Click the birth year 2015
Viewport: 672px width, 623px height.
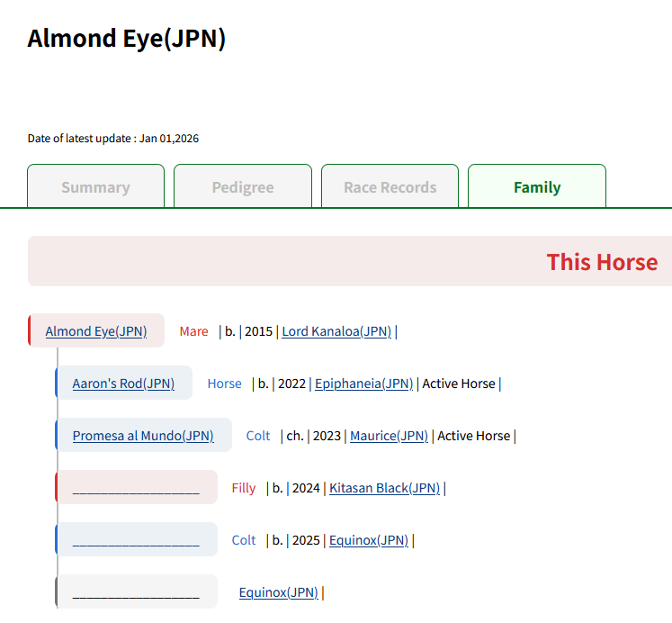point(258,331)
